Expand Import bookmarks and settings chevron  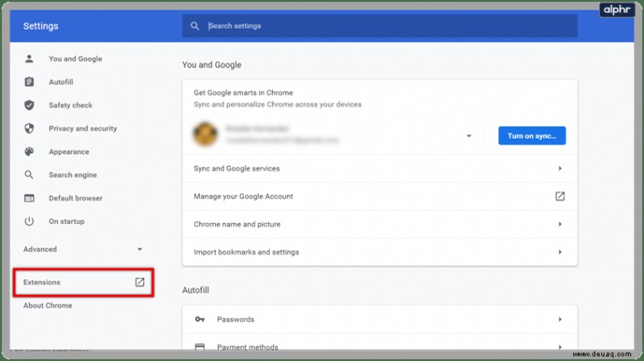559,252
